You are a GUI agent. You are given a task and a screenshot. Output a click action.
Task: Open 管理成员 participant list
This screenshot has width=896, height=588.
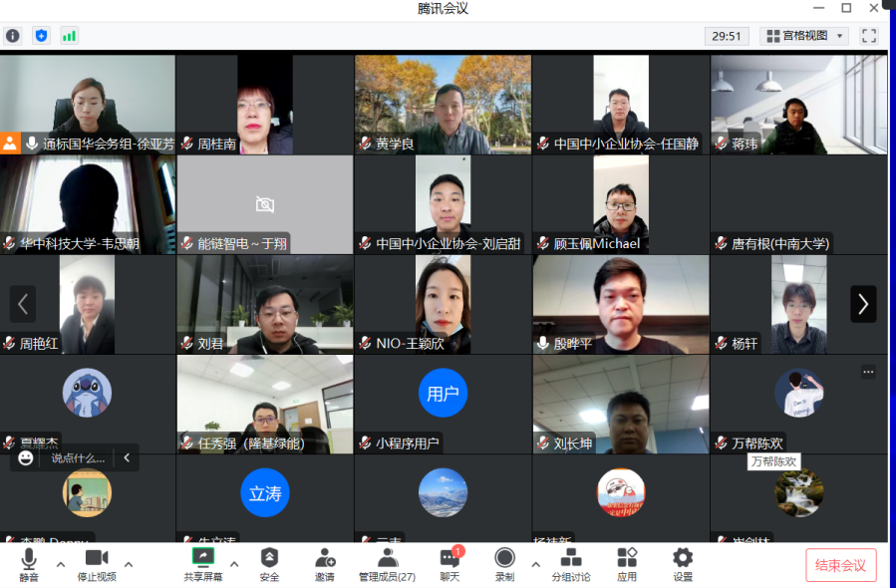[387, 563]
